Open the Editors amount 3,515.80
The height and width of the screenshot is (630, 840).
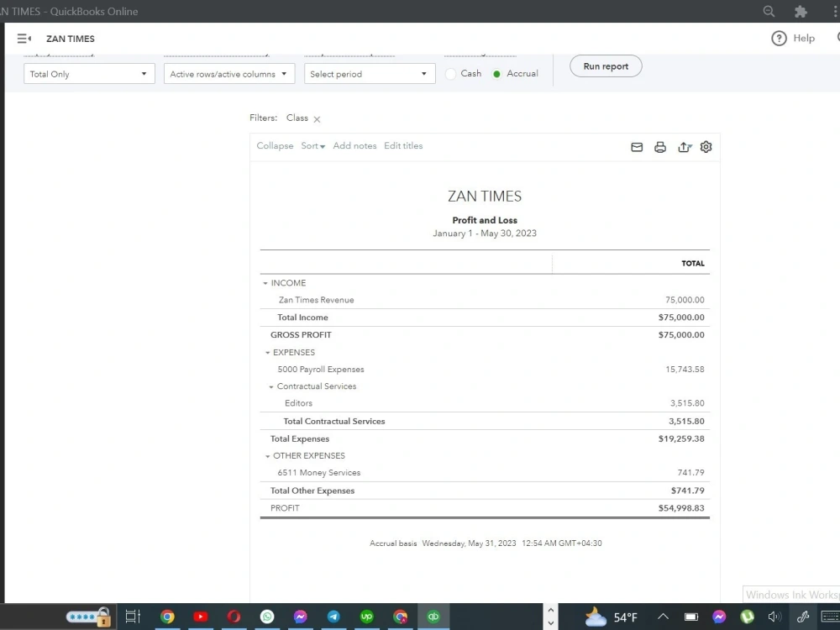687,403
